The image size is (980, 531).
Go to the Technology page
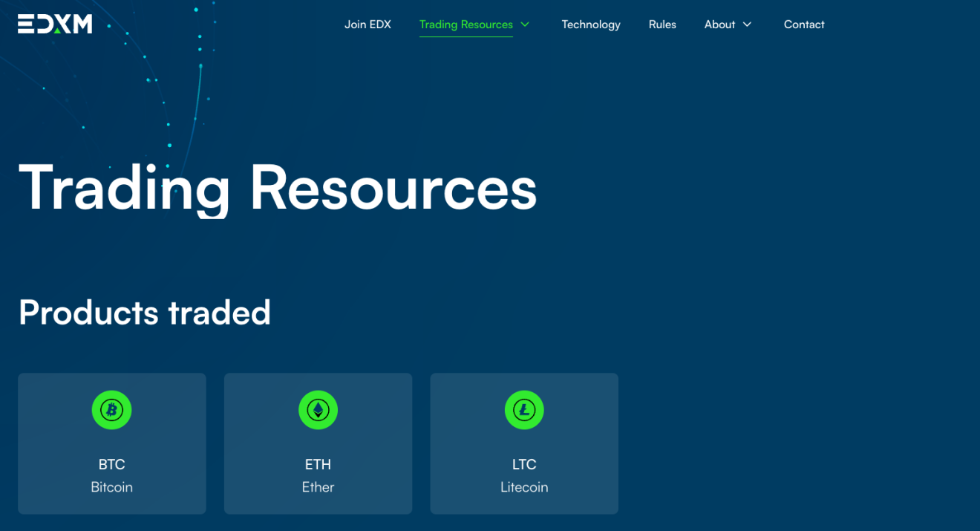tap(590, 25)
